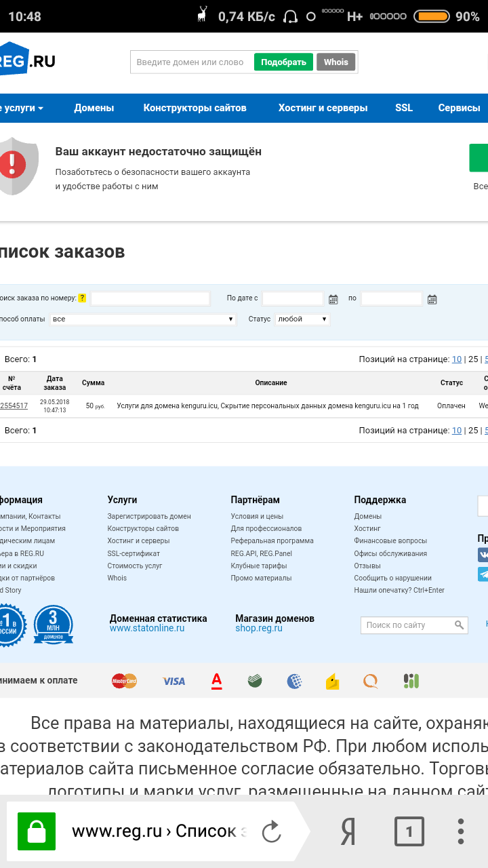Open the 'from' date calendar picker
Image resolution: width=488 pixels, height=868 pixels.
coord(333,299)
